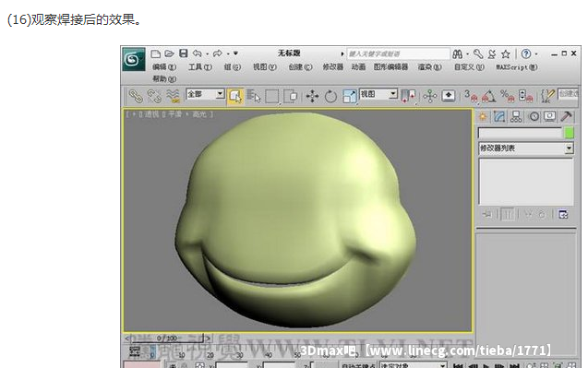The image size is (588, 368).
Task: Click the binoculars search icon
Action: tap(457, 54)
